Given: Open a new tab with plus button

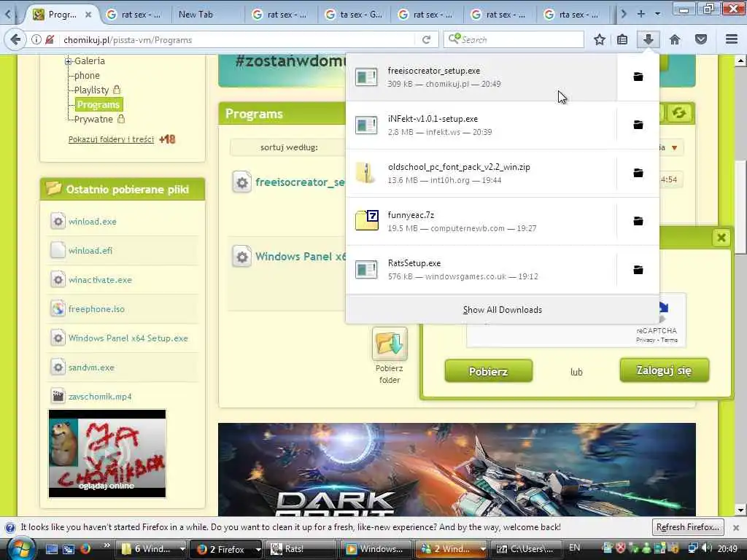Looking at the screenshot, I should pos(641,14).
